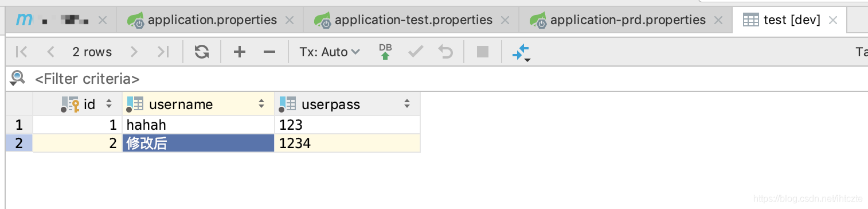
Task: Go to first page of rows
Action: point(22,52)
